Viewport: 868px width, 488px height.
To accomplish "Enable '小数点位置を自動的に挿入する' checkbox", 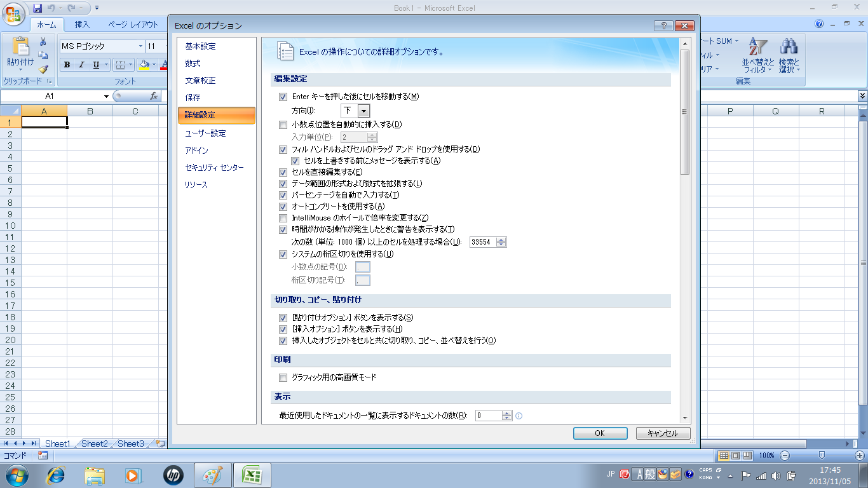I will [283, 125].
